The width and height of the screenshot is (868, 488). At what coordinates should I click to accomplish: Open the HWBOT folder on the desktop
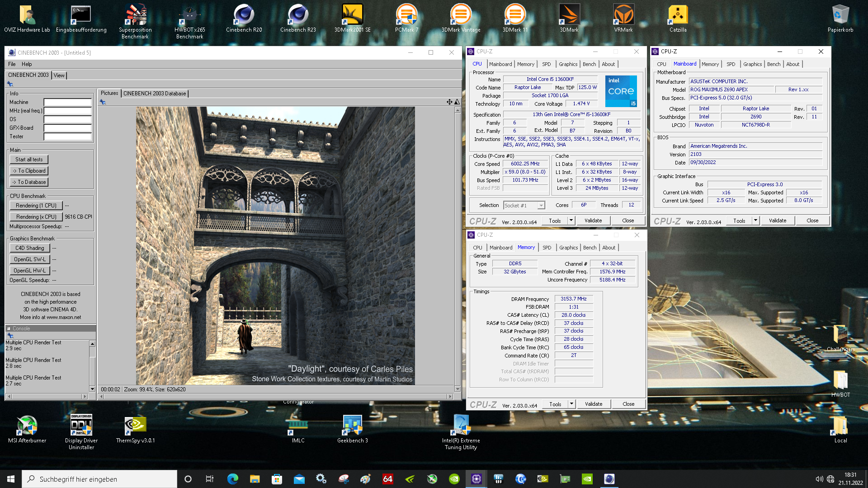[x=840, y=384]
